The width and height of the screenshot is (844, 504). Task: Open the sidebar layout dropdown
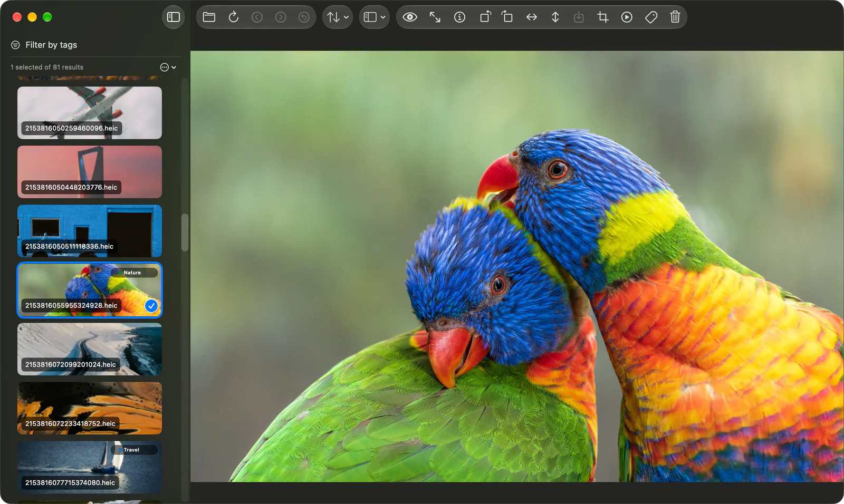click(x=375, y=17)
